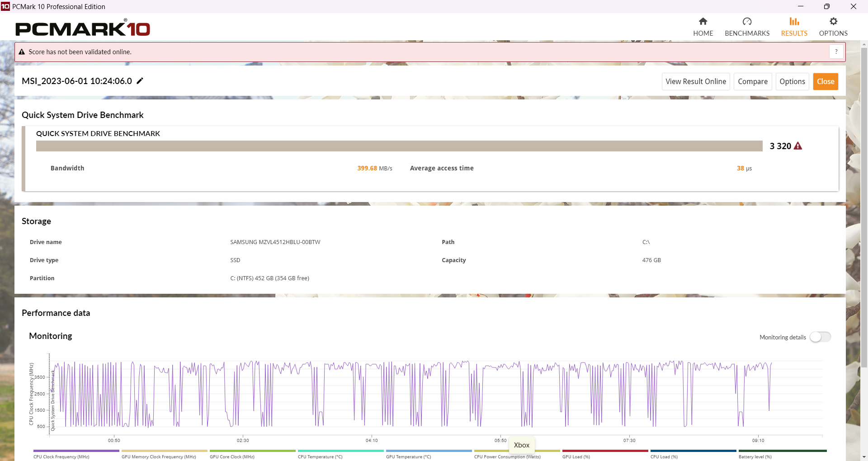Viewport: 868px width, 461px height.
Task: Click the Quick System Drive Benchmark score bar
Action: [399, 146]
